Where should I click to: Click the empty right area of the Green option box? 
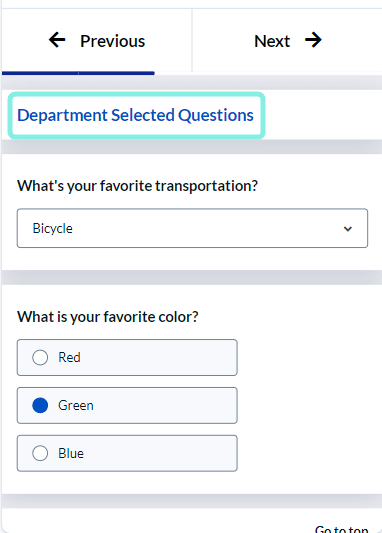point(167,406)
